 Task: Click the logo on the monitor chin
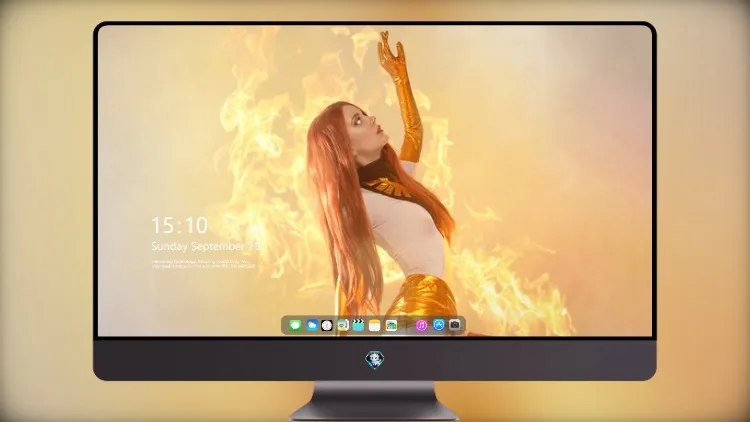(x=375, y=360)
